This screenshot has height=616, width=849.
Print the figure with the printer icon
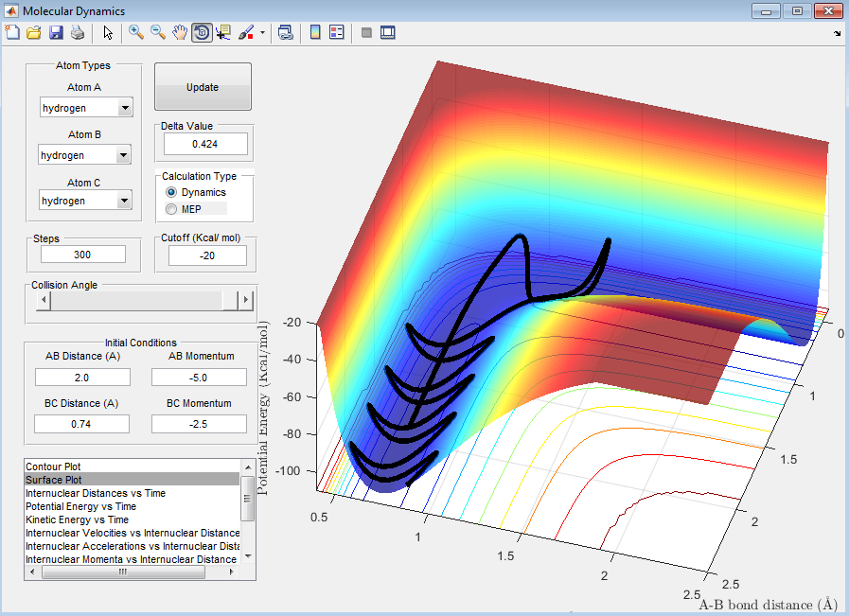coord(78,32)
